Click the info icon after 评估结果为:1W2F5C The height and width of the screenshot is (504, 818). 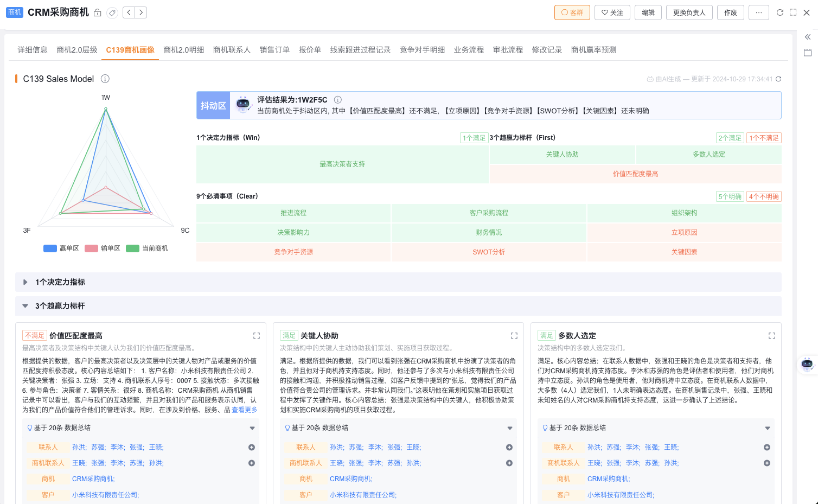pyautogui.click(x=338, y=100)
